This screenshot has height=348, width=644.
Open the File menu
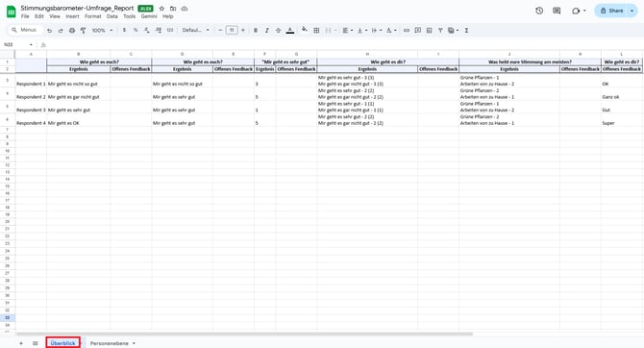coord(25,16)
